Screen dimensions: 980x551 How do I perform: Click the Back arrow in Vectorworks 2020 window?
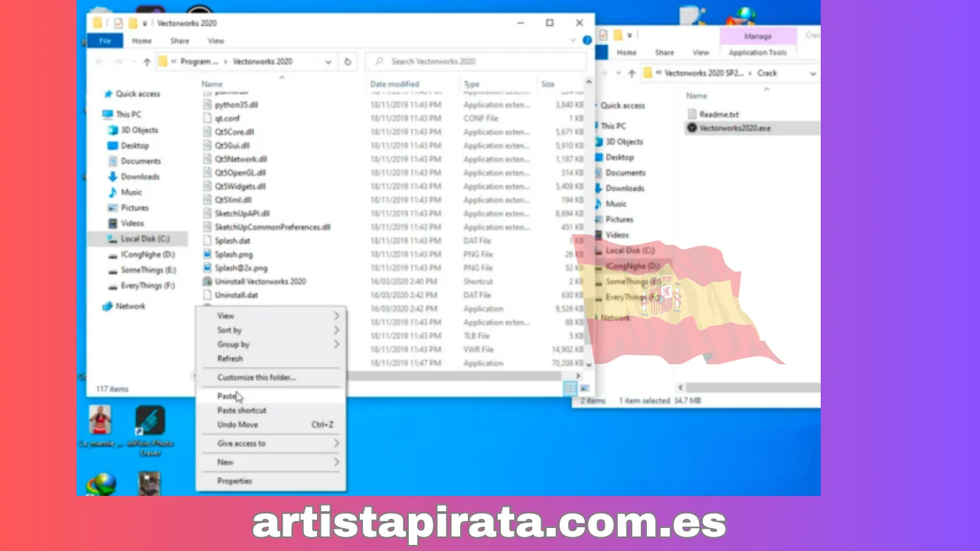pos(98,62)
